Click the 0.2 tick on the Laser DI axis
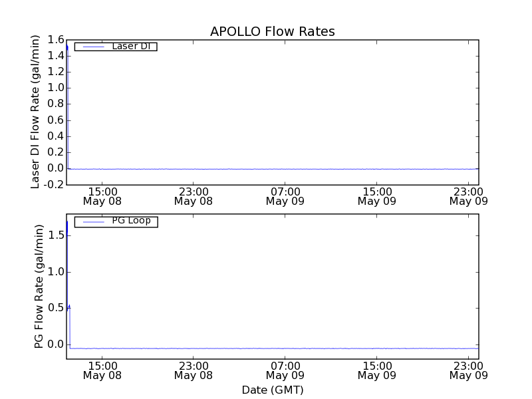Screen dimensions: 532x399 pyautogui.click(x=56, y=152)
